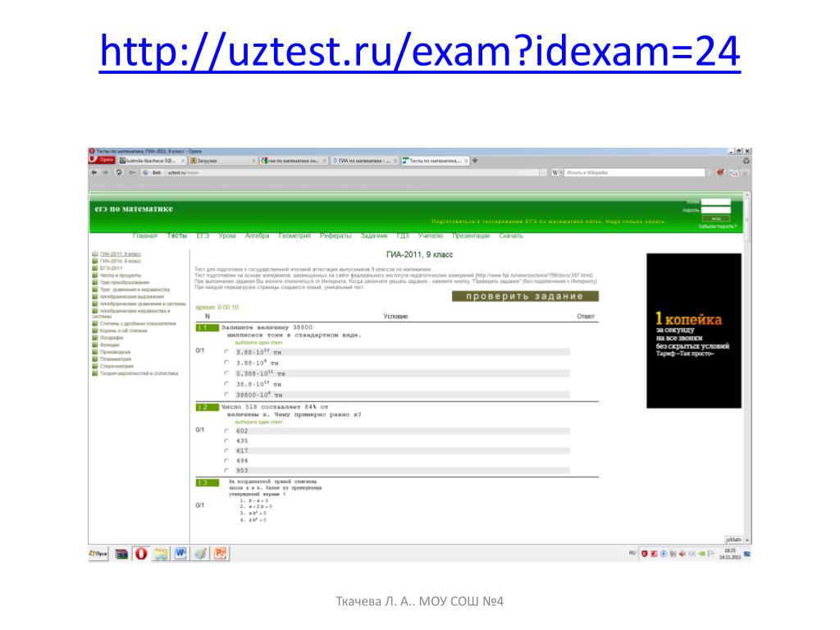Click the password input field in header
Viewport: 840px width, 630px height.
715,210
